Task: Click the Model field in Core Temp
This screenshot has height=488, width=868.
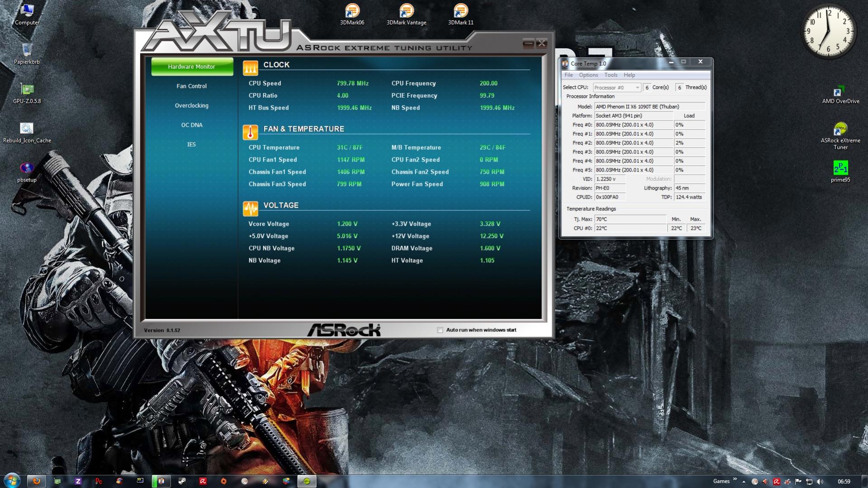Action: click(650, 107)
